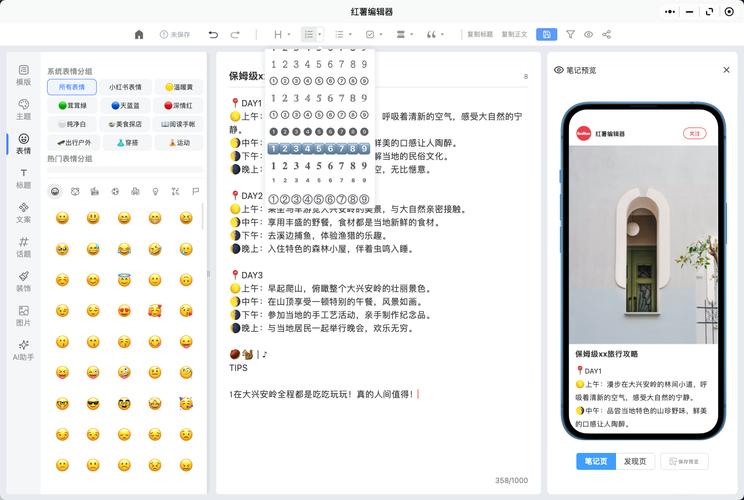
Task: Choose the blue highlighted number list style
Action: click(320, 148)
